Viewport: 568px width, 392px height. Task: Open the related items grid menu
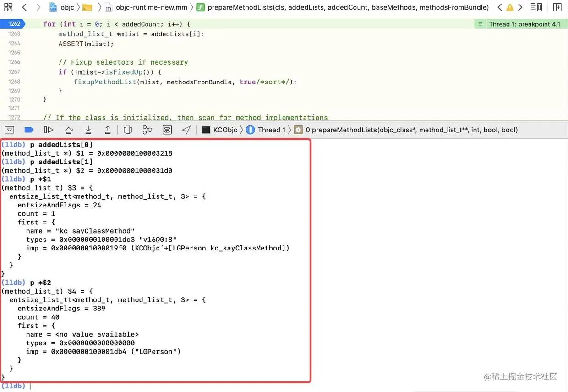(8, 7)
